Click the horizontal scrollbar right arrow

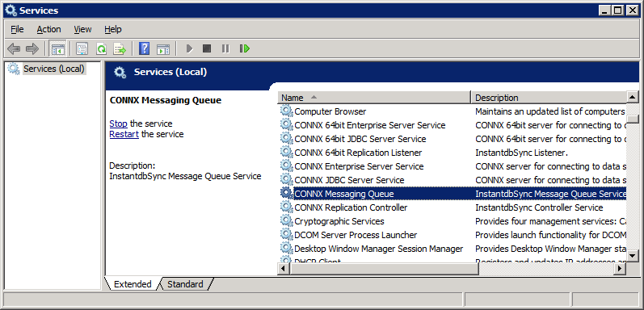(621, 268)
